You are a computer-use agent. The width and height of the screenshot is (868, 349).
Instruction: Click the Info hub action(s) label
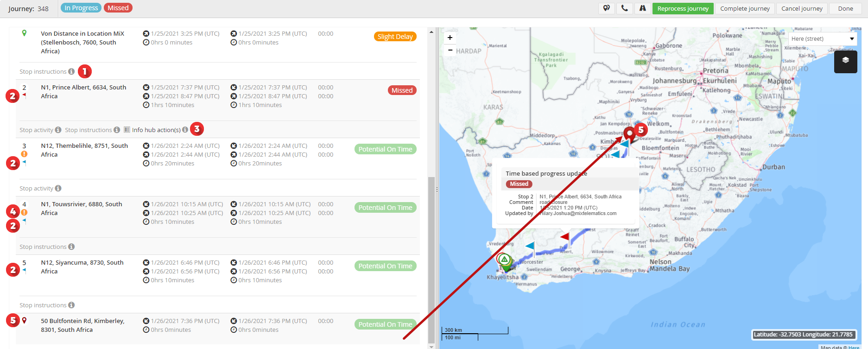pos(156,130)
